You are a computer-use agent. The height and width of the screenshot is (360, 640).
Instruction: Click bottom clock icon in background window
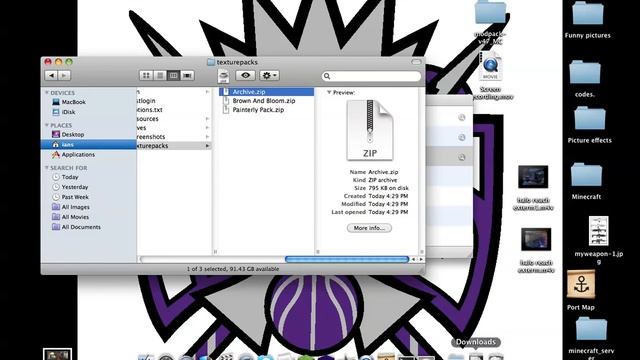point(462,157)
